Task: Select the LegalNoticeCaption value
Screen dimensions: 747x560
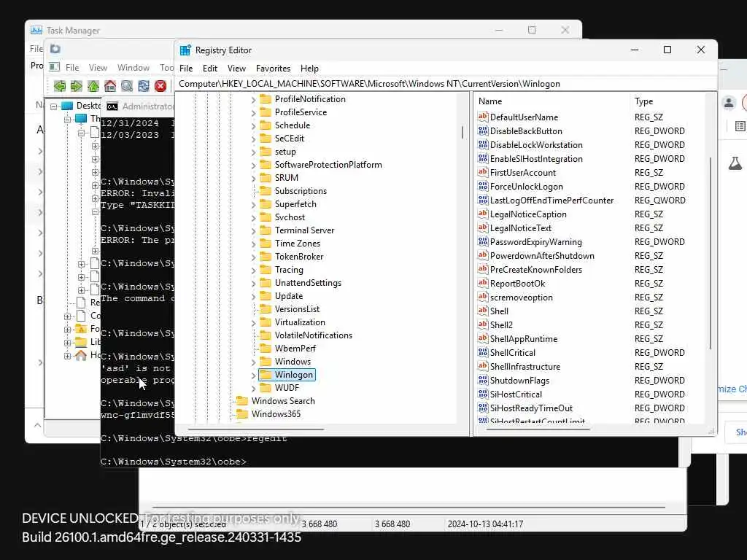Action: pyautogui.click(x=528, y=214)
